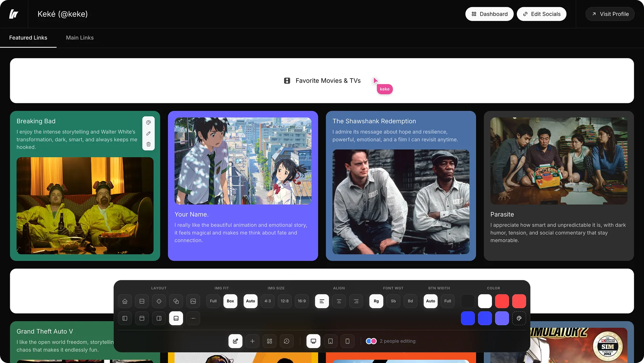Set text alignment to left
The height and width of the screenshot is (363, 644).
point(322,301)
